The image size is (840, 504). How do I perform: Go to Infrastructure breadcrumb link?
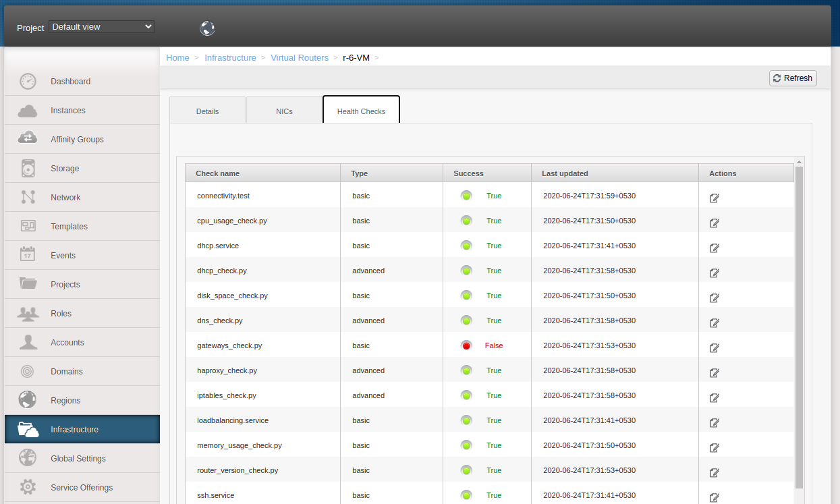pyautogui.click(x=230, y=58)
